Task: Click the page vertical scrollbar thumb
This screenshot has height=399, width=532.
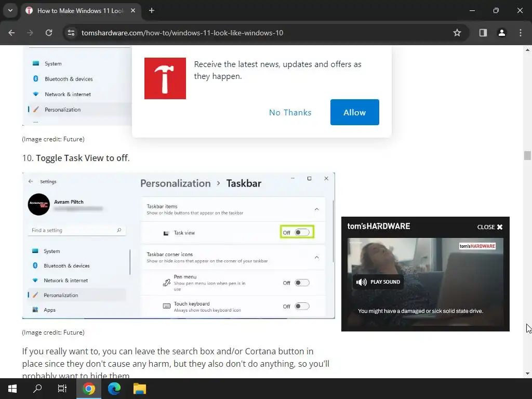Action: pyautogui.click(x=527, y=155)
